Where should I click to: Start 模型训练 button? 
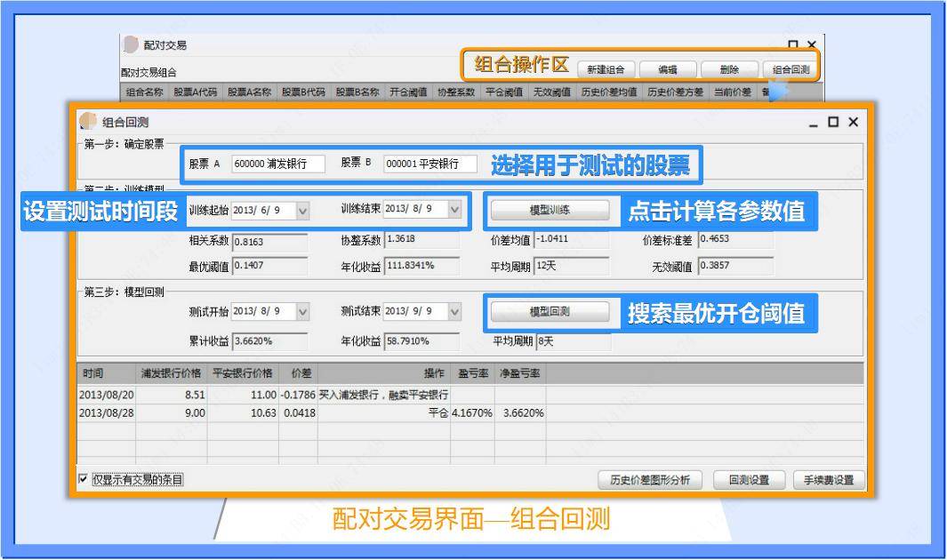[550, 210]
